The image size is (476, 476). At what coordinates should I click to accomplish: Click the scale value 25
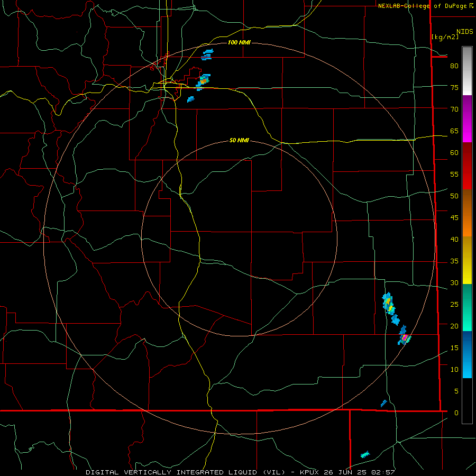(x=454, y=305)
